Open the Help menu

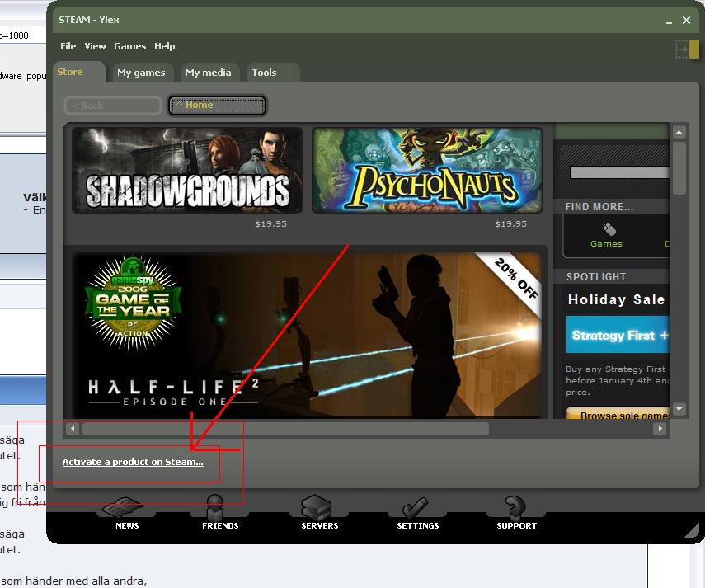(x=165, y=46)
